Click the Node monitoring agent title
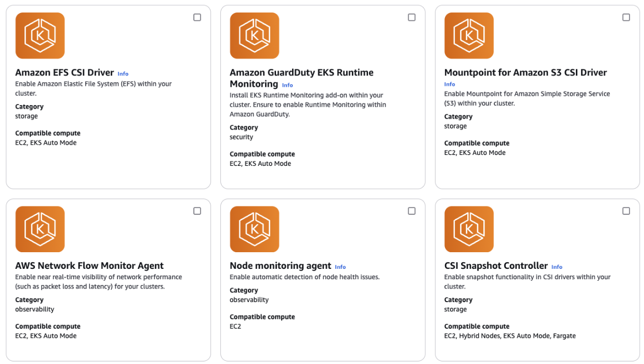 [281, 266]
